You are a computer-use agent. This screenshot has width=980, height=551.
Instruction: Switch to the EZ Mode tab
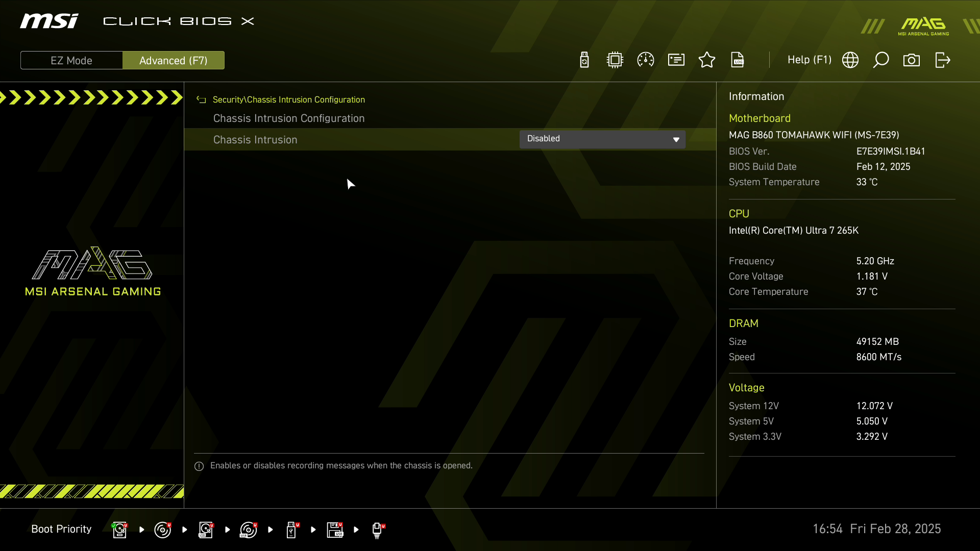click(71, 60)
